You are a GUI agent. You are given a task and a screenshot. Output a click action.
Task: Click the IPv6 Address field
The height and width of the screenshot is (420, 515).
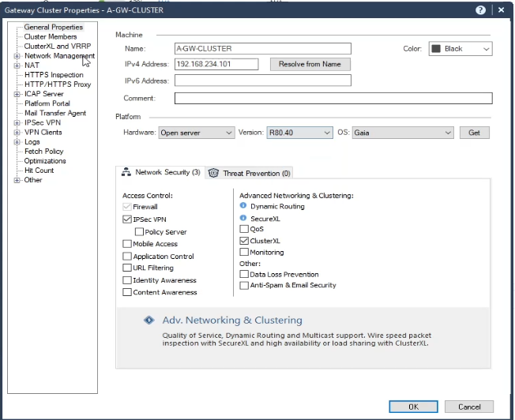click(x=263, y=81)
